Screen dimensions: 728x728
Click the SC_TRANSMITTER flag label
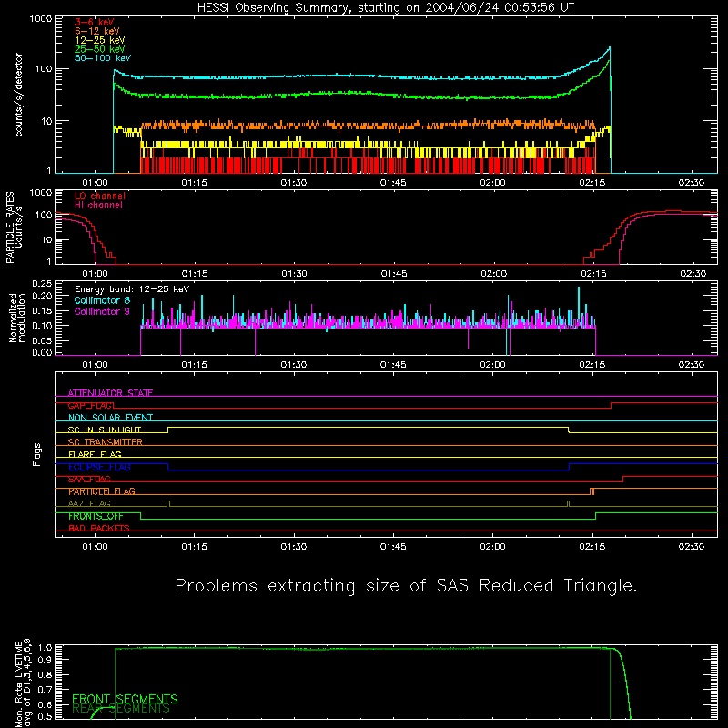point(106,442)
